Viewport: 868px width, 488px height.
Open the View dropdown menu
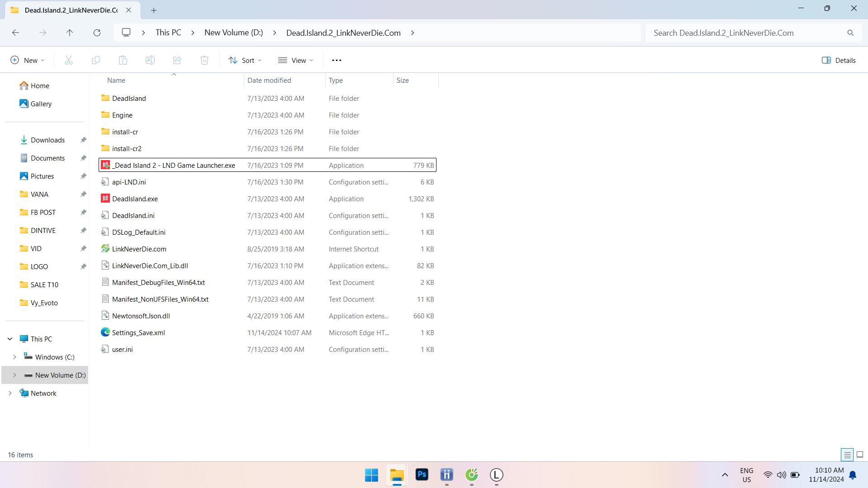click(296, 60)
